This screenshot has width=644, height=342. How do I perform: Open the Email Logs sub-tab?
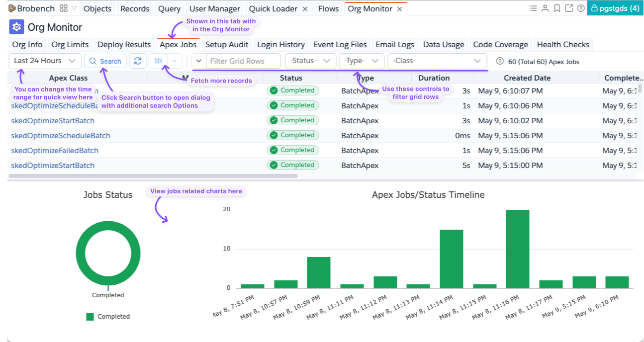click(x=395, y=45)
